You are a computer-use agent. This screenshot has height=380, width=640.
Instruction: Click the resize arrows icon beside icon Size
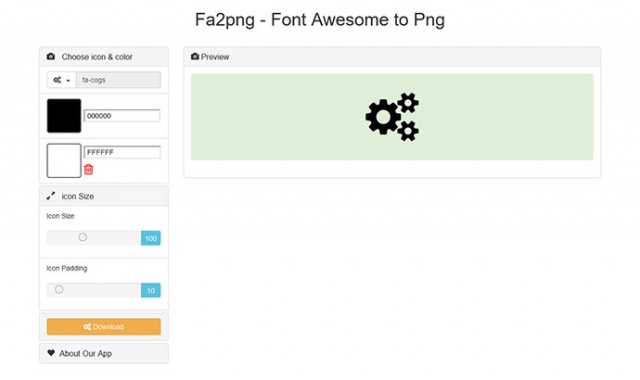coord(51,196)
